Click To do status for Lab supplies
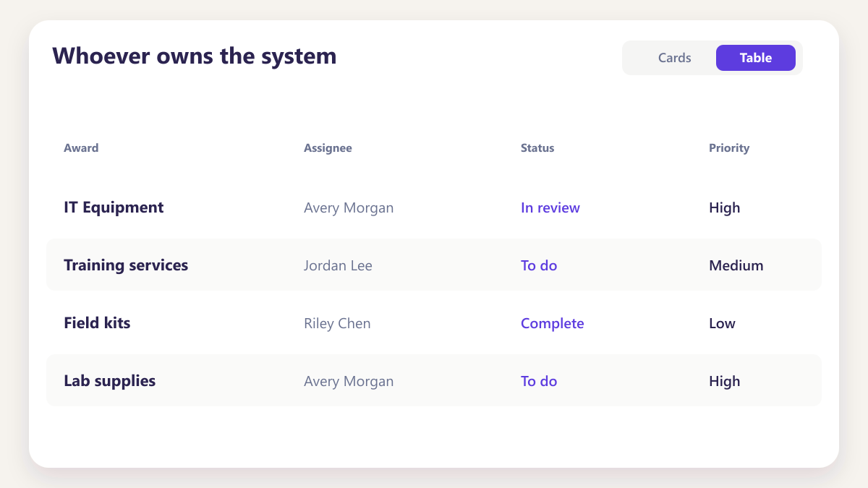 point(539,382)
